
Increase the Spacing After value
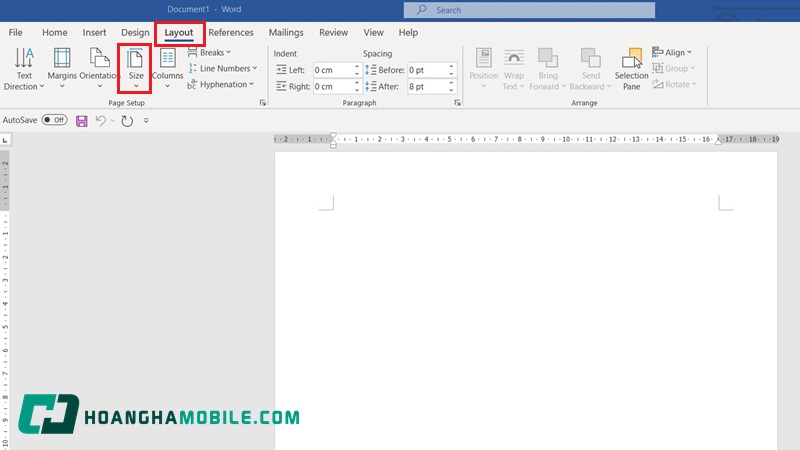(452, 83)
